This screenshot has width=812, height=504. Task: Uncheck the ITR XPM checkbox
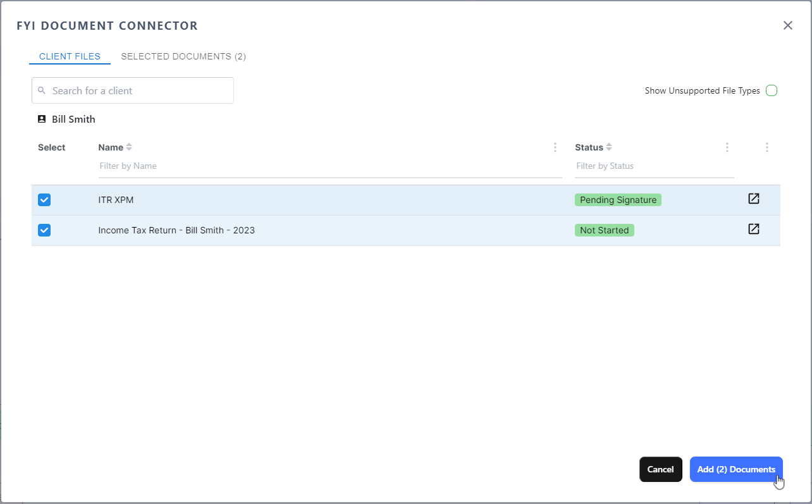[44, 200]
